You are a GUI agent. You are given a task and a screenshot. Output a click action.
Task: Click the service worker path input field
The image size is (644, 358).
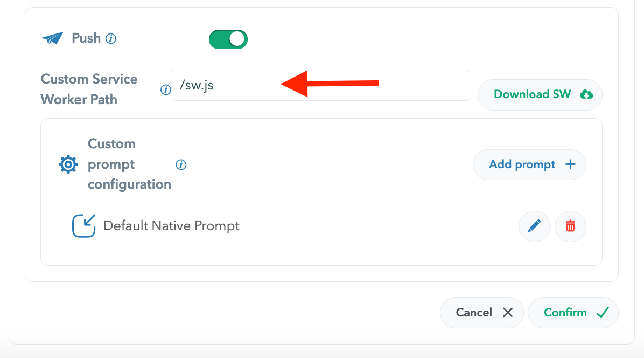(x=320, y=85)
